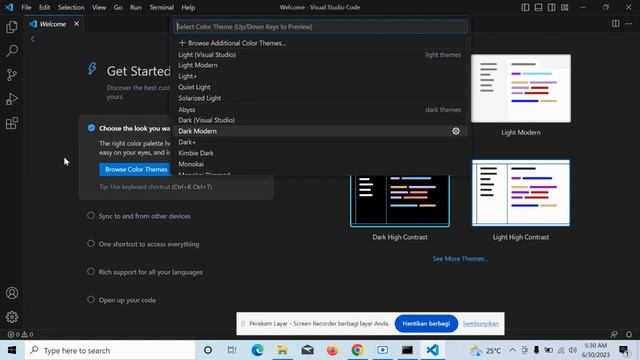Pick Dark+ theme

pos(320,142)
